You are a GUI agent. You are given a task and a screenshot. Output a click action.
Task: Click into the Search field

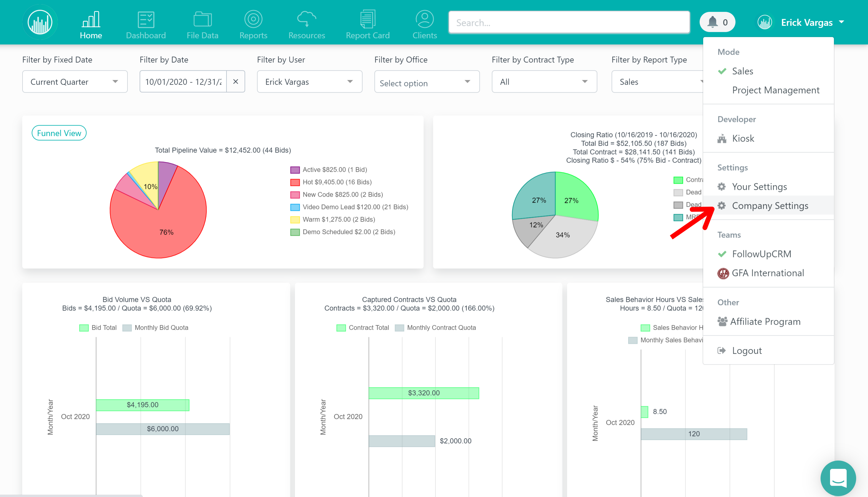click(x=569, y=23)
